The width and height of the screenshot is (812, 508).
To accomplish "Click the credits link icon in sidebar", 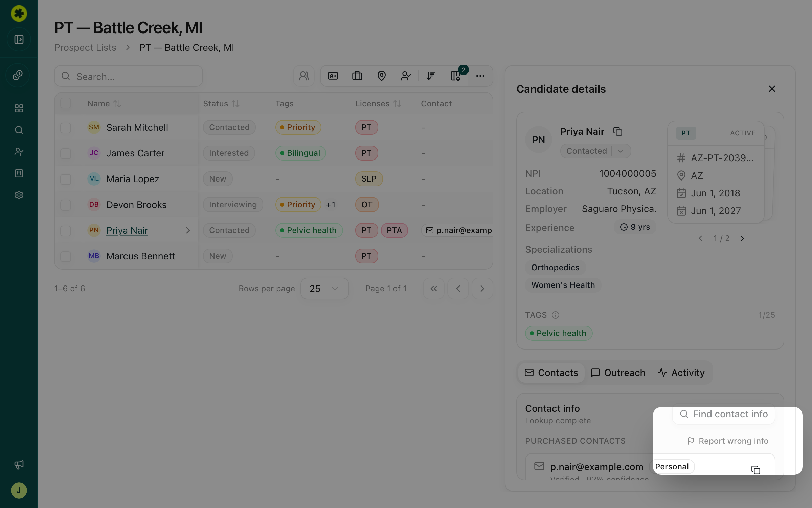I will click(x=18, y=75).
